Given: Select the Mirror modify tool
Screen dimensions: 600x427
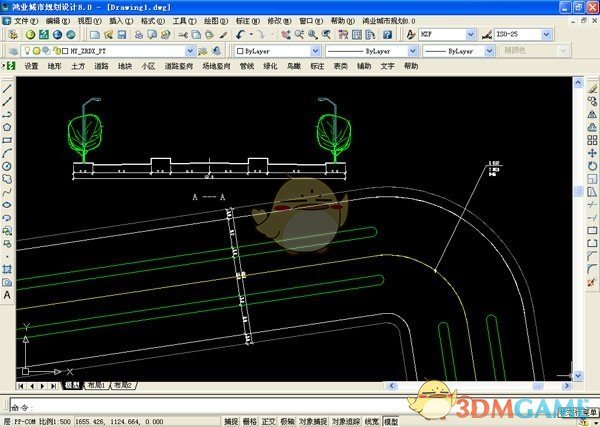Looking at the screenshot, I should [x=592, y=114].
